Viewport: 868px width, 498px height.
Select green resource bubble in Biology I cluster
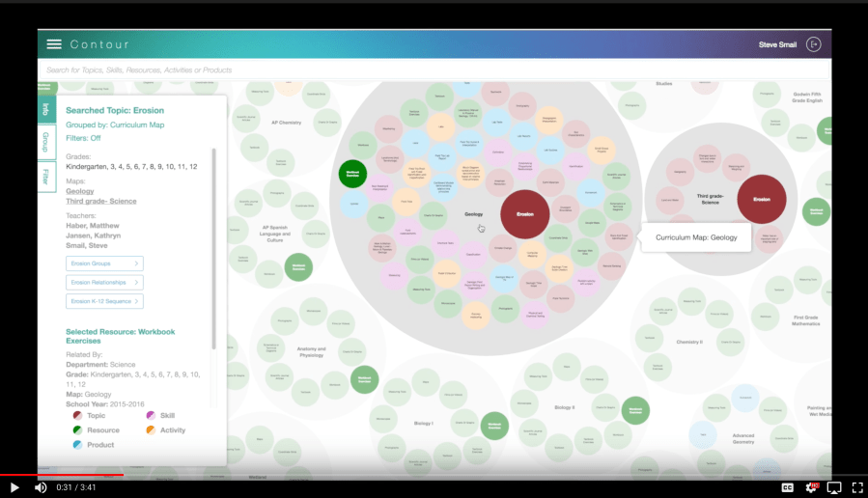point(494,426)
